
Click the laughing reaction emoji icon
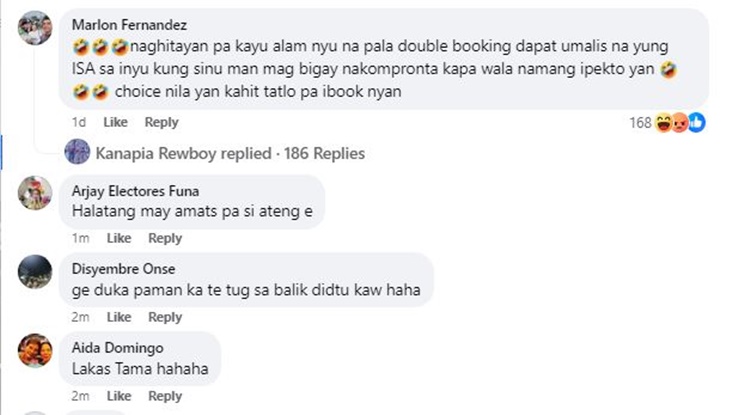coord(663,123)
